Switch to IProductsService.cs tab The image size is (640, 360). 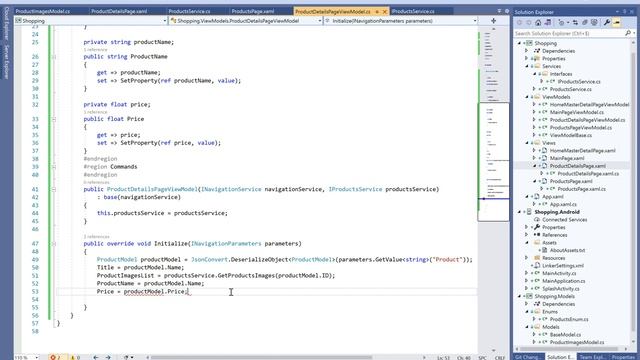click(413, 11)
